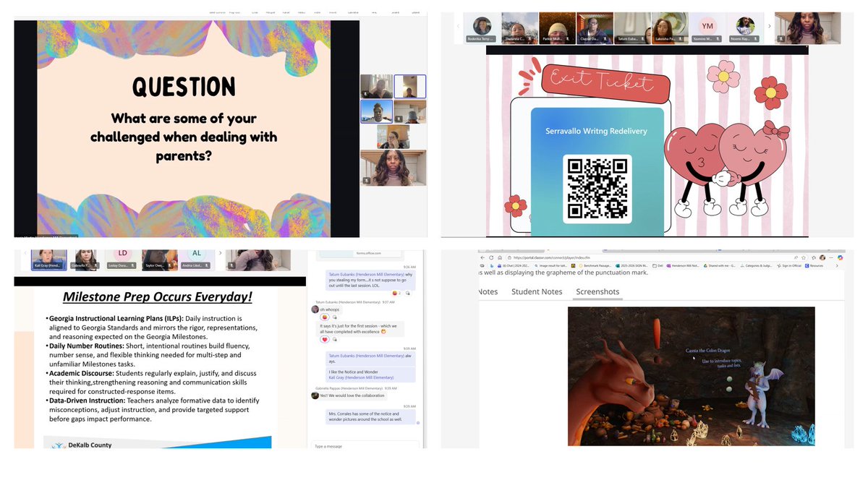Click browser profile avatar icon
The image size is (868, 488).
click(822, 257)
